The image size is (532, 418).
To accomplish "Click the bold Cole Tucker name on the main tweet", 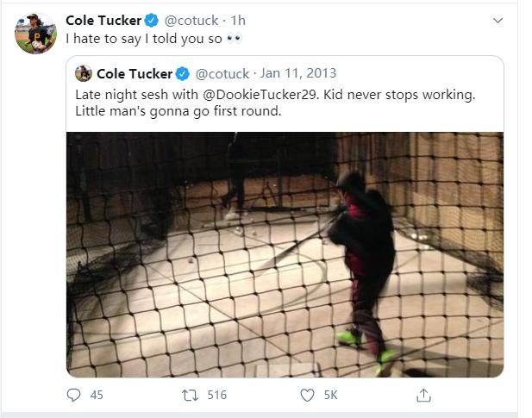I will 103,21.
